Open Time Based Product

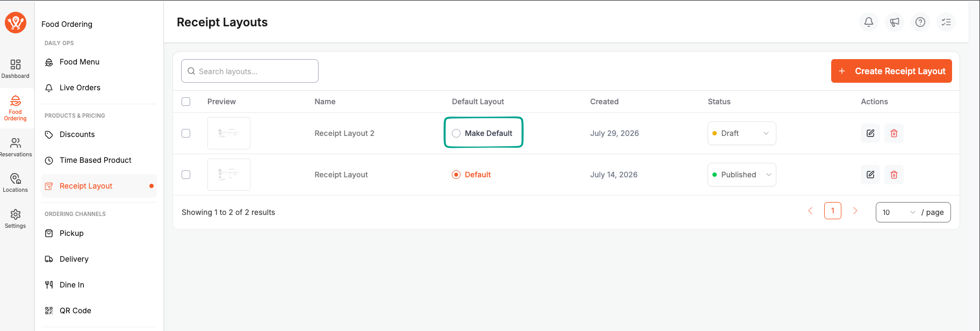tap(99, 160)
